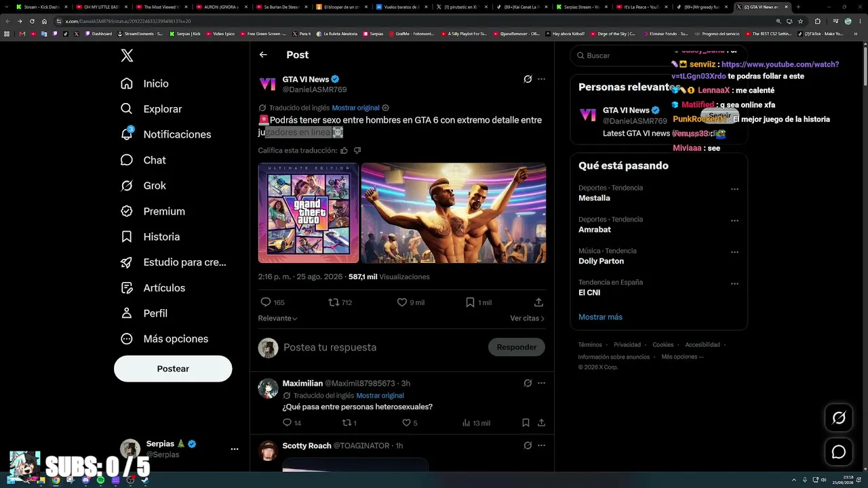Open Spotify from the taskbar
868x488 pixels.
point(100,481)
